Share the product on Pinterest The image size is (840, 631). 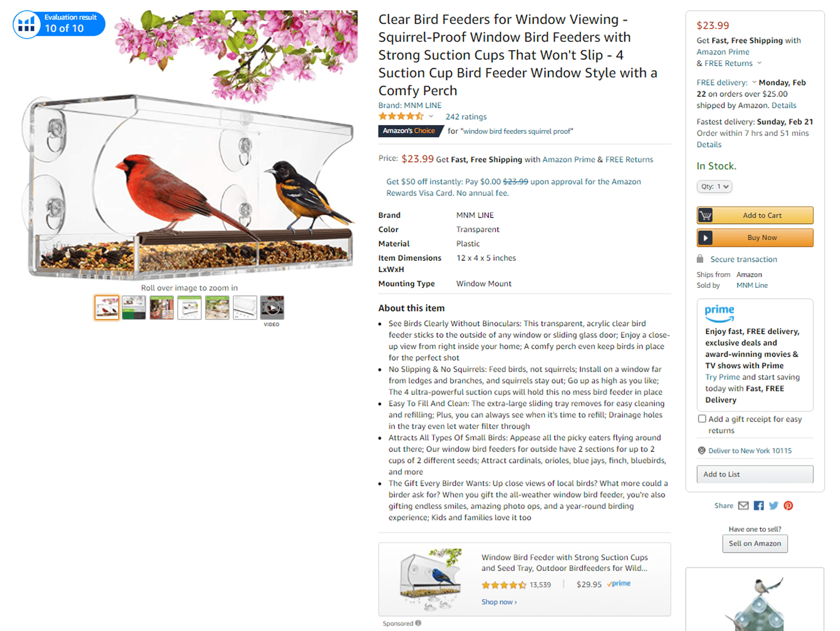pyautogui.click(x=788, y=506)
